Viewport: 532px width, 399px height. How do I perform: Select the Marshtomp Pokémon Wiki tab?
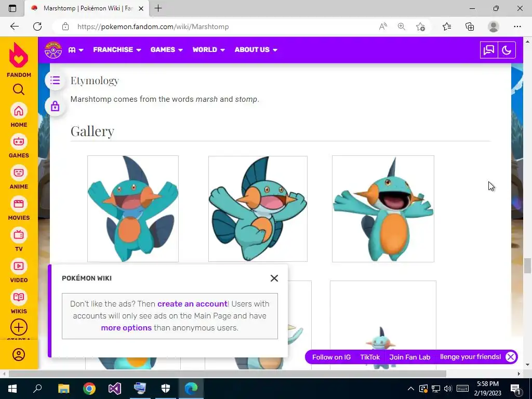coord(87,8)
